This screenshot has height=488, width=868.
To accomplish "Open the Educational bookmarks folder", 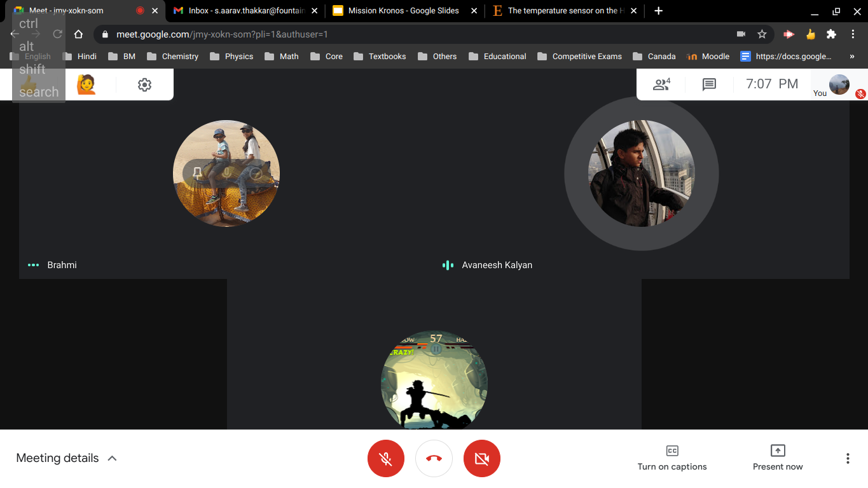I will click(497, 57).
